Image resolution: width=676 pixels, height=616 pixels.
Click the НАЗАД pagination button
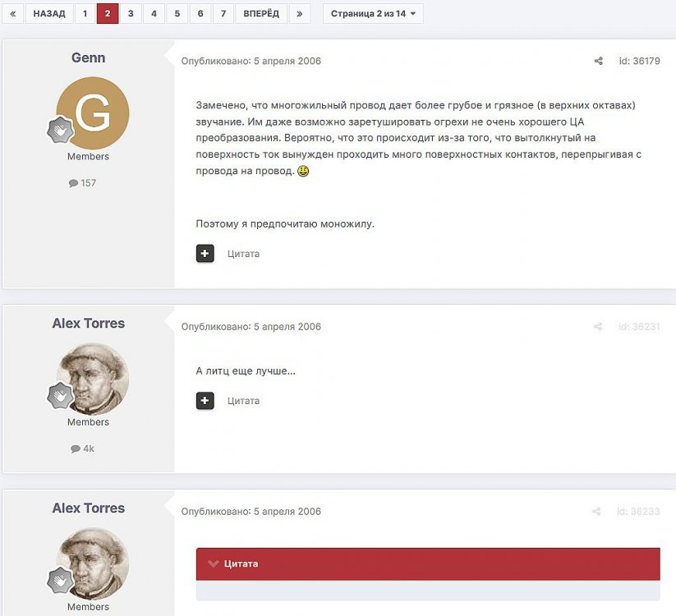[49, 14]
